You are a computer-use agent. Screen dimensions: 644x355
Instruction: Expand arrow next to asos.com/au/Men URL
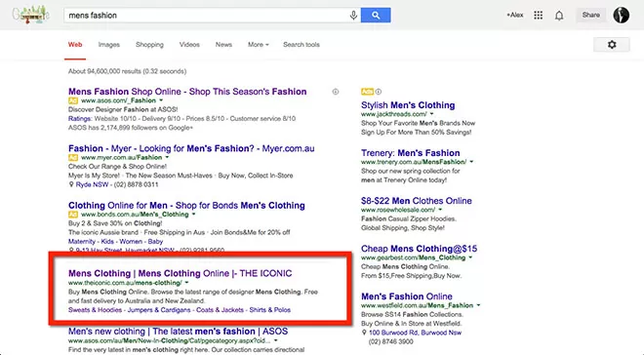click(x=276, y=341)
